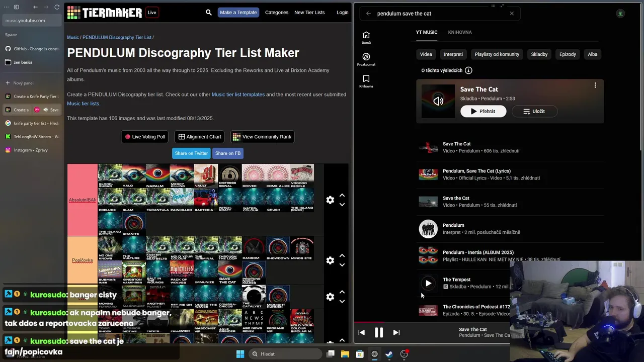Open Music tier list templates link
644x362 pixels.
click(x=238, y=95)
